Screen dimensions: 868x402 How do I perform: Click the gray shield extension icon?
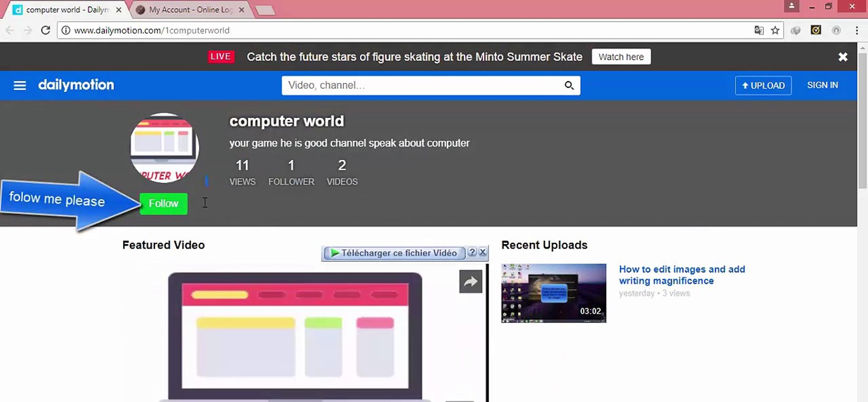(796, 31)
